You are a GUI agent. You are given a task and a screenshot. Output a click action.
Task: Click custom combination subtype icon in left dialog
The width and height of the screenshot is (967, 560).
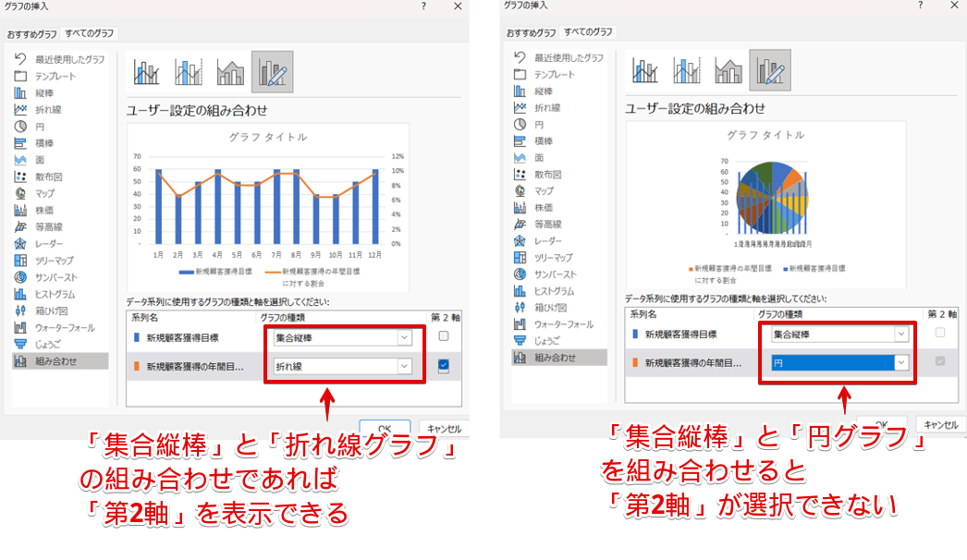point(272,72)
